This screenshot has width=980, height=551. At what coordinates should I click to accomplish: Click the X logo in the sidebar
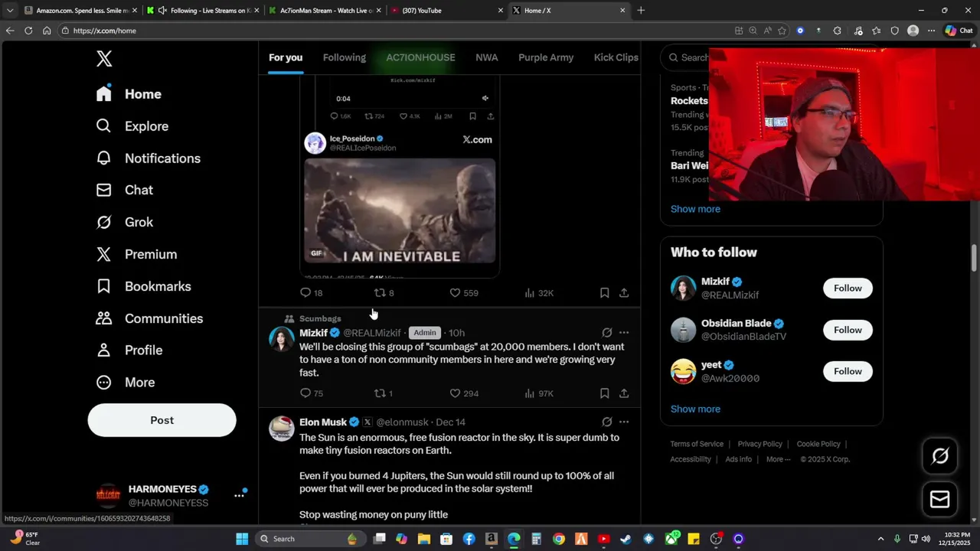click(x=104, y=59)
